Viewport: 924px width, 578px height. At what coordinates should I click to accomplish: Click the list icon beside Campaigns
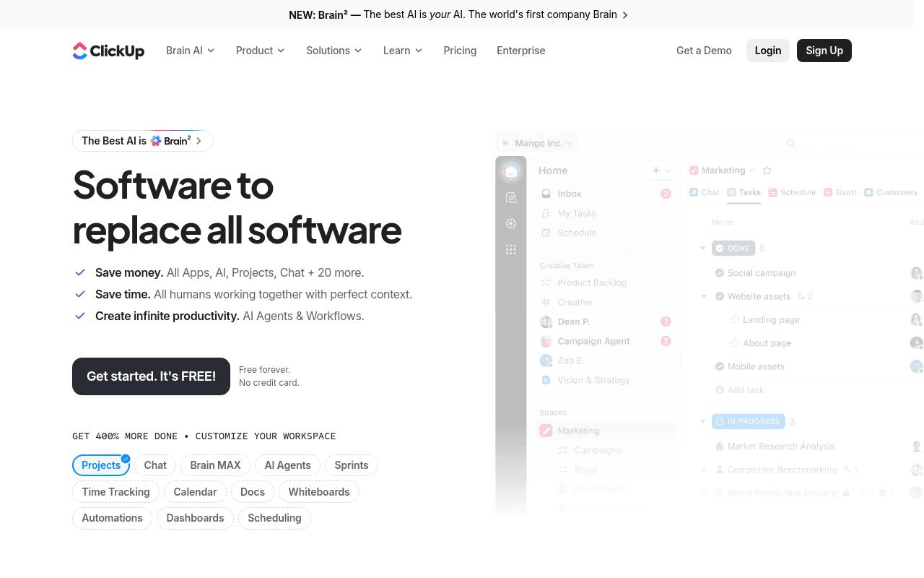(563, 450)
